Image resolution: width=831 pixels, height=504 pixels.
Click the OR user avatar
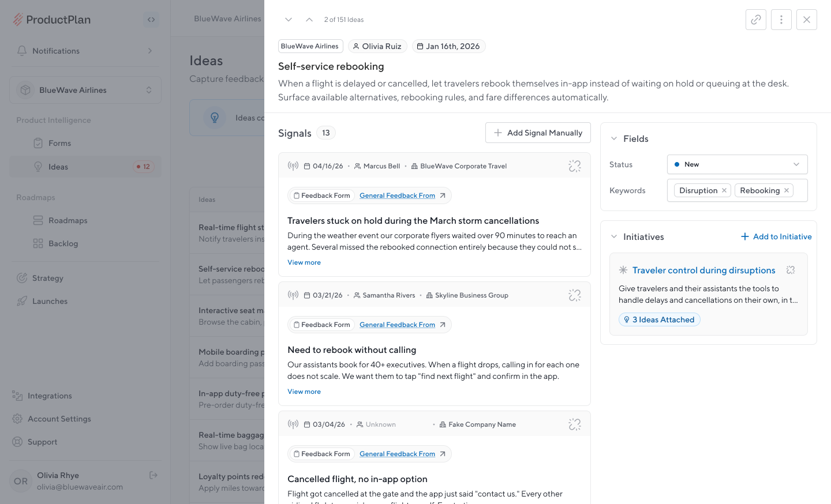[21, 481]
